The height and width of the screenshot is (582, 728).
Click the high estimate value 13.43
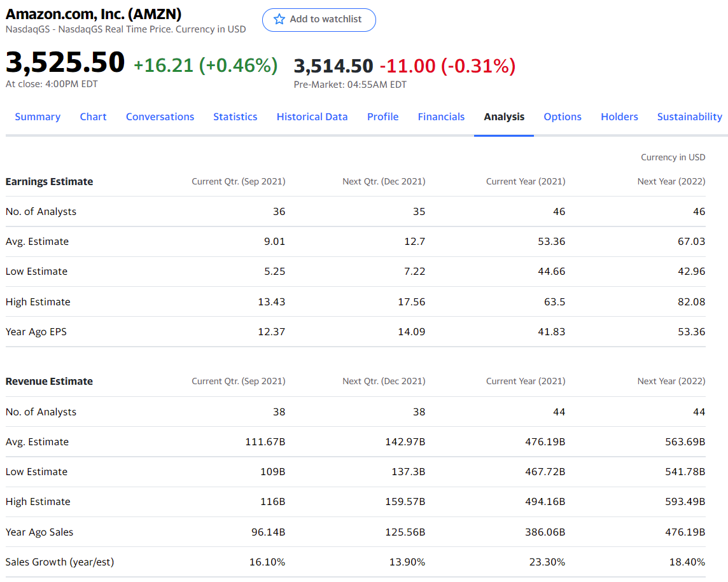click(272, 301)
